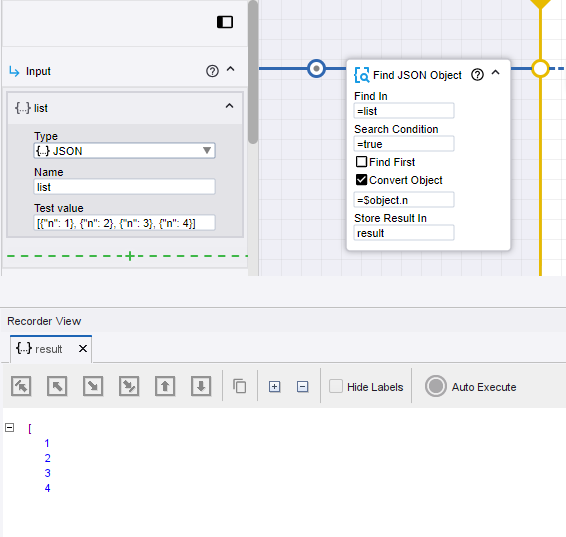Click the Find In field
This screenshot has height=537, width=566.
pyautogui.click(x=404, y=111)
